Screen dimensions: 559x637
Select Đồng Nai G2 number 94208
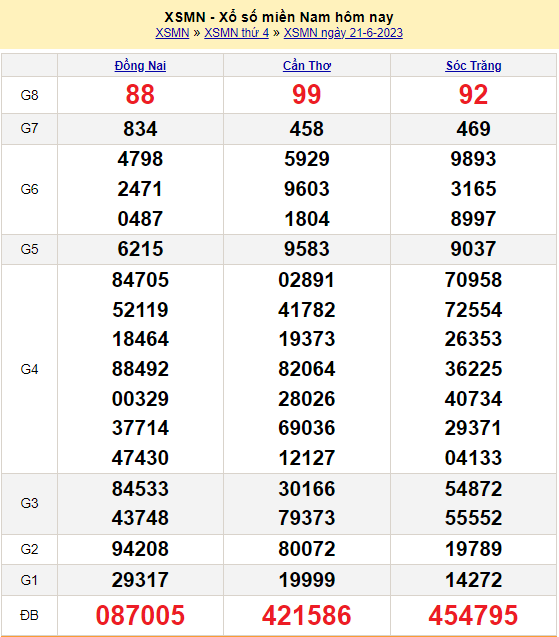140,549
